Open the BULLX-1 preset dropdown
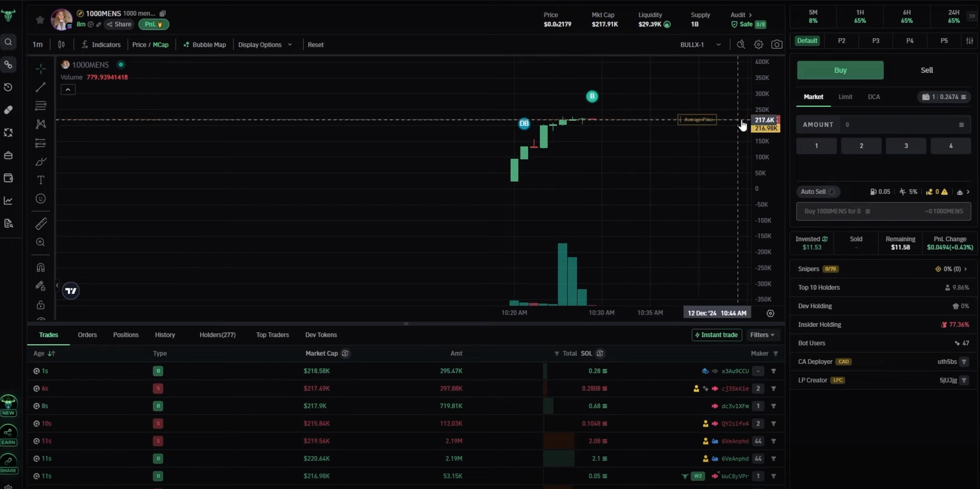This screenshot has width=980, height=489. (x=700, y=44)
